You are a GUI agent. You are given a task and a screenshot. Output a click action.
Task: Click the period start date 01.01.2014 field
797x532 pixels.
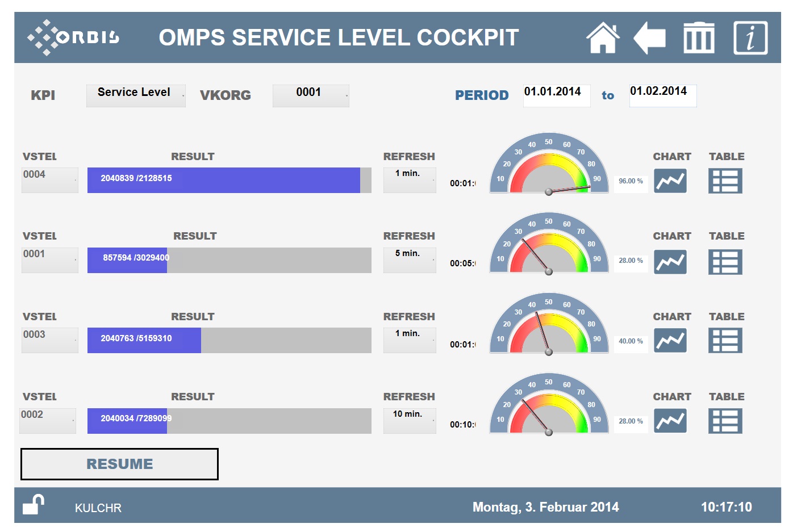[x=556, y=95]
